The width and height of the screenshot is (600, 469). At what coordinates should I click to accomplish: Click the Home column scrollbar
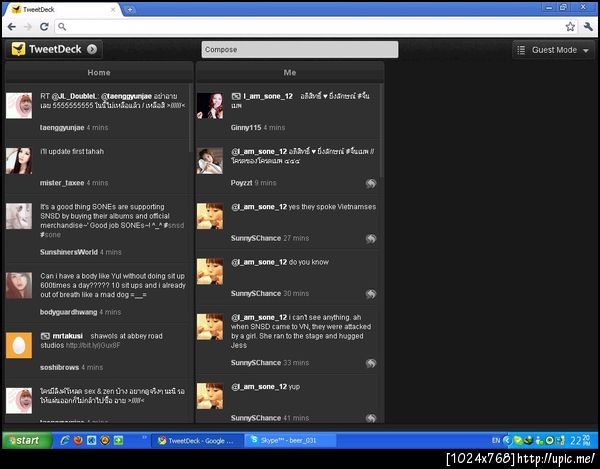pos(190,118)
